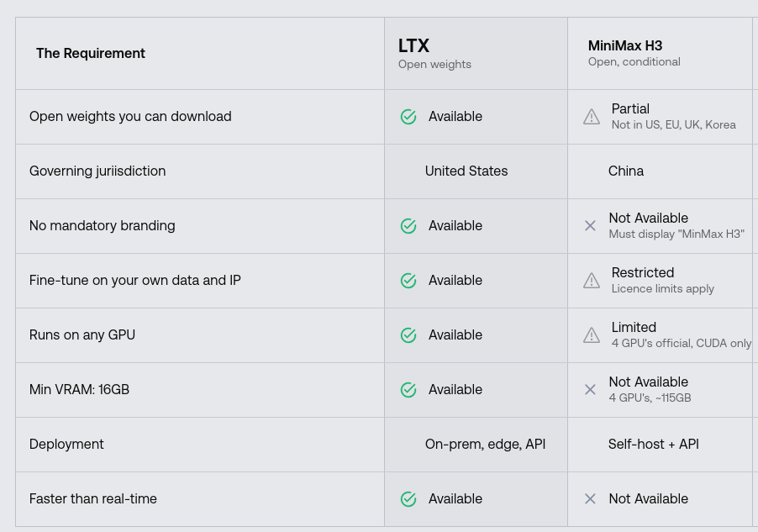Click 'Runs on any GPU' row label

(82, 335)
